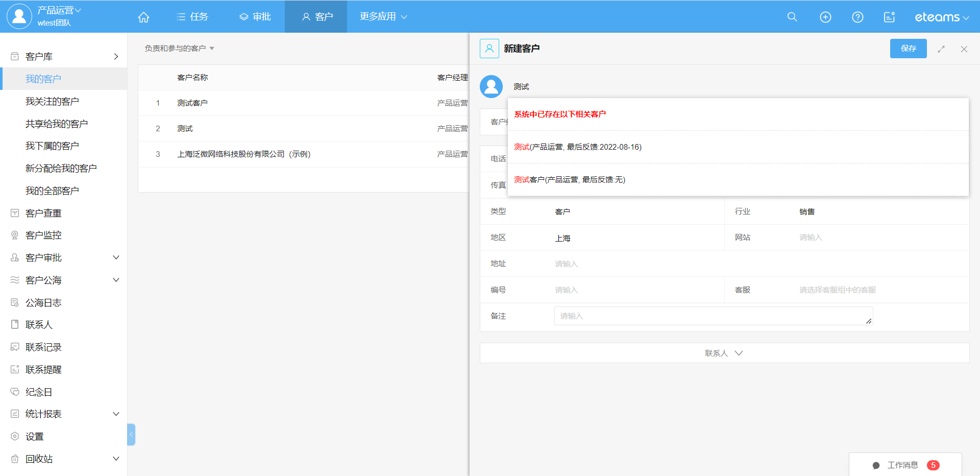Expand 更多应用 menu

(383, 17)
